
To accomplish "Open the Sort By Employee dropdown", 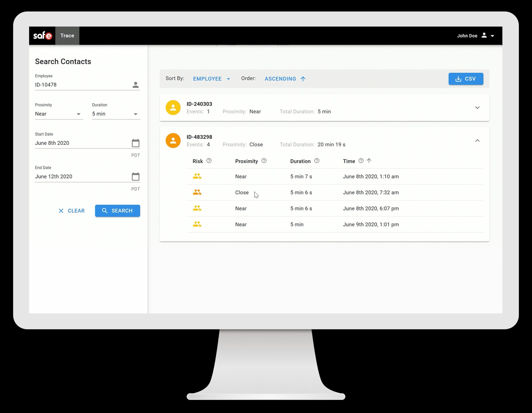I will tap(211, 78).
